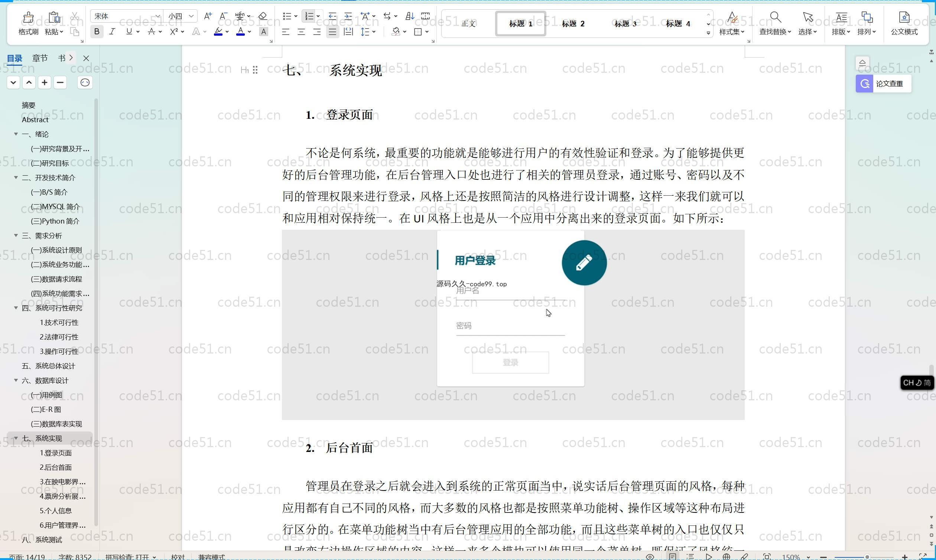Click the Cut scissors icon
This screenshot has height=560, width=936.
pos(75,16)
